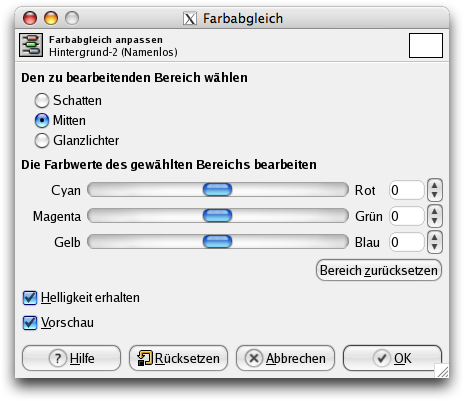Select the Mitten radio button

tap(42, 120)
